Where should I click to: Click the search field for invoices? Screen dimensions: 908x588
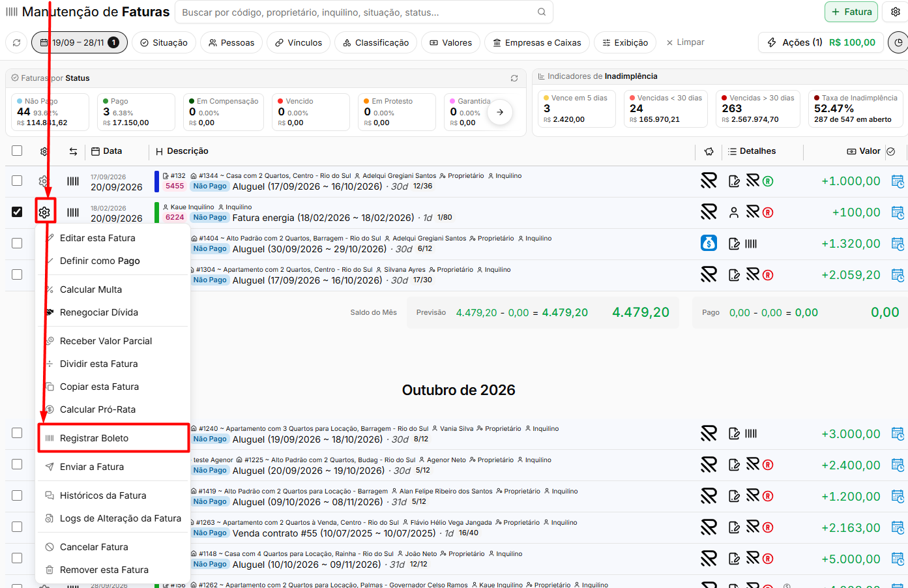pyautogui.click(x=364, y=12)
